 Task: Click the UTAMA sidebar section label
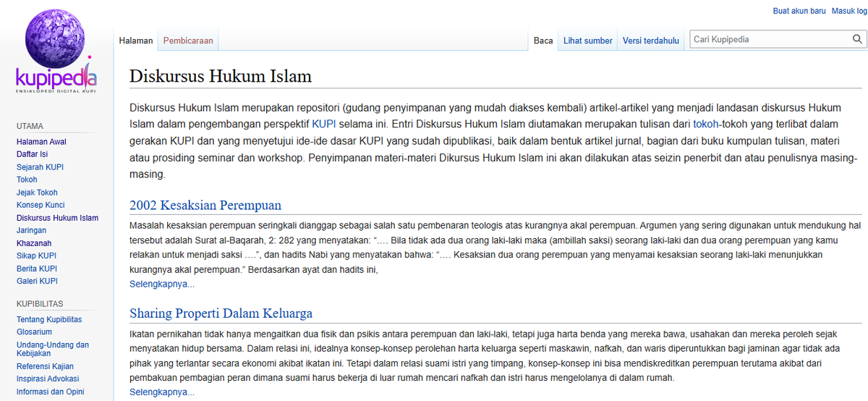pos(30,126)
